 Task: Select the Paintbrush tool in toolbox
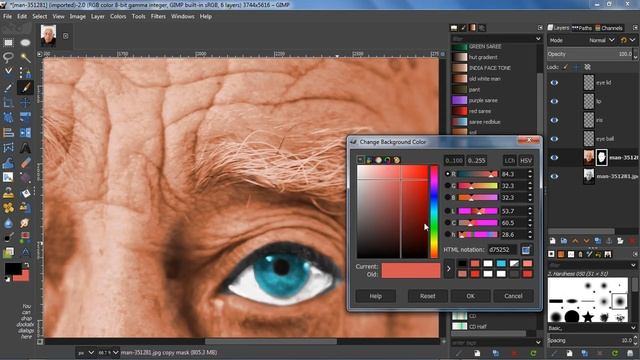tap(25, 87)
